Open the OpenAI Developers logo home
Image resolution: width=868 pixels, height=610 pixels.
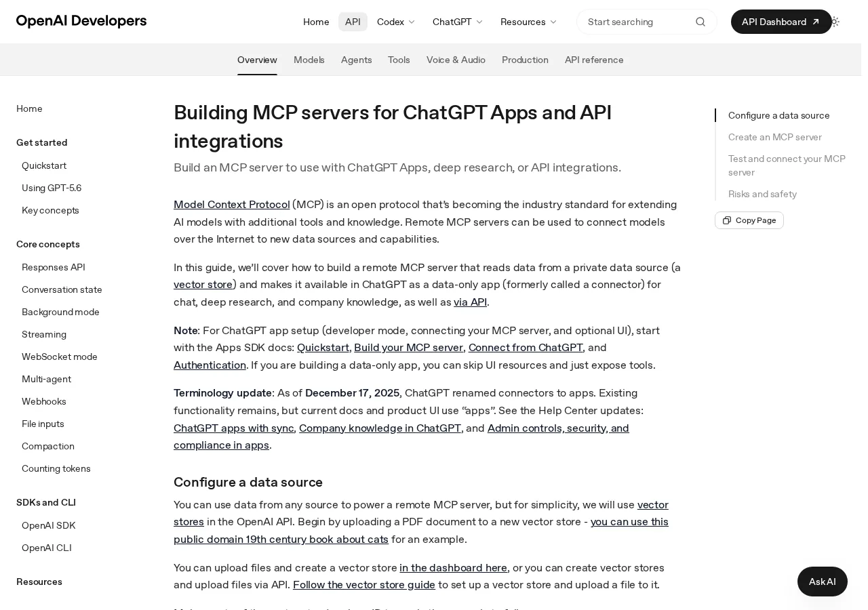pyautogui.click(x=81, y=21)
